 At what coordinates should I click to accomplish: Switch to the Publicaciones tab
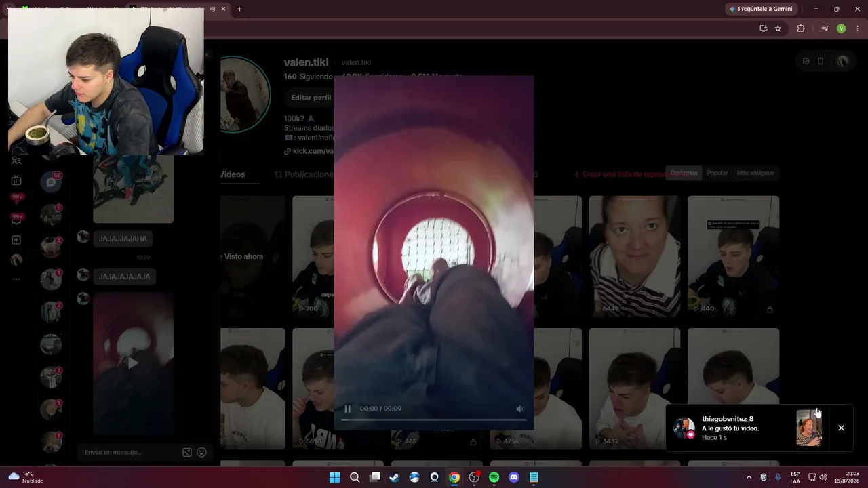pos(304,174)
